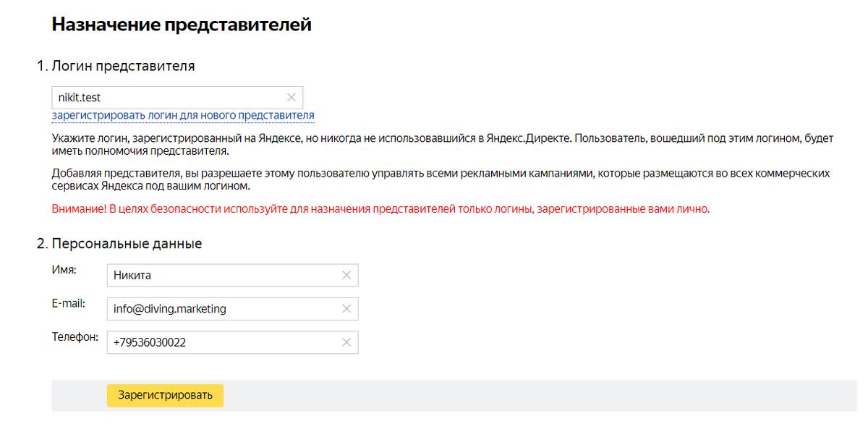The width and height of the screenshot is (868, 424).
Task: Erase info@diving.marketing using the clear icon
Action: pyautogui.click(x=347, y=308)
